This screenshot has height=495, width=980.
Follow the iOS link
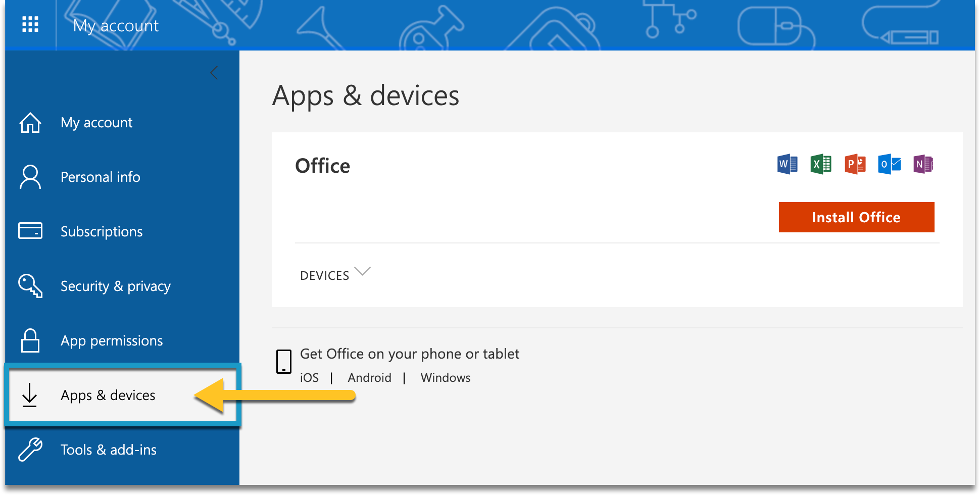[x=309, y=378]
